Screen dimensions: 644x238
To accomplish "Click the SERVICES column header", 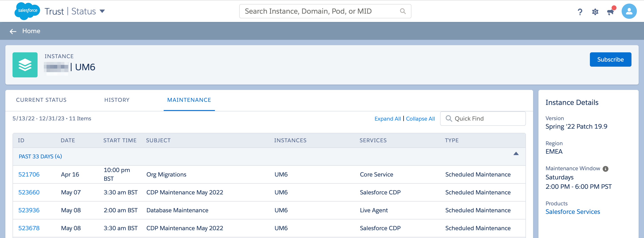I will click(x=373, y=140).
